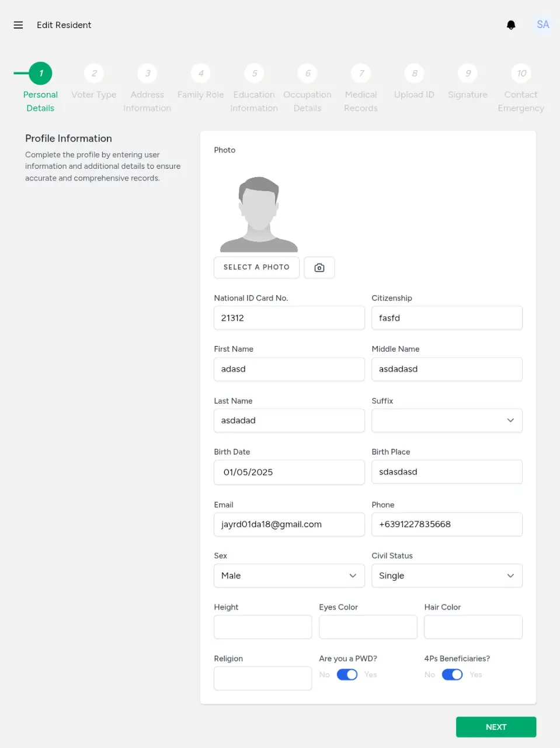This screenshot has width=560, height=748.
Task: Go to the Upload ID step label
Action: tap(414, 95)
